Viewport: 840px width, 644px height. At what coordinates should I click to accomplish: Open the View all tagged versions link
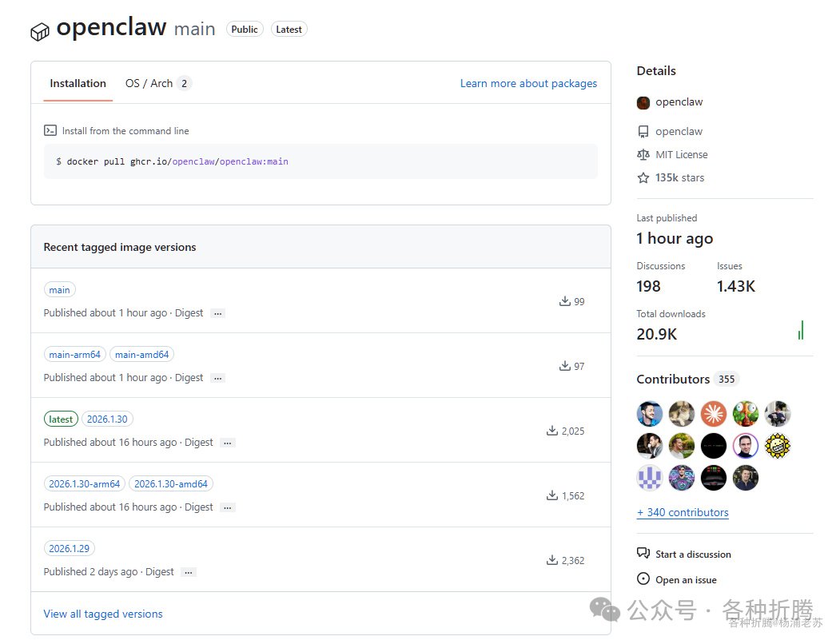pos(103,614)
